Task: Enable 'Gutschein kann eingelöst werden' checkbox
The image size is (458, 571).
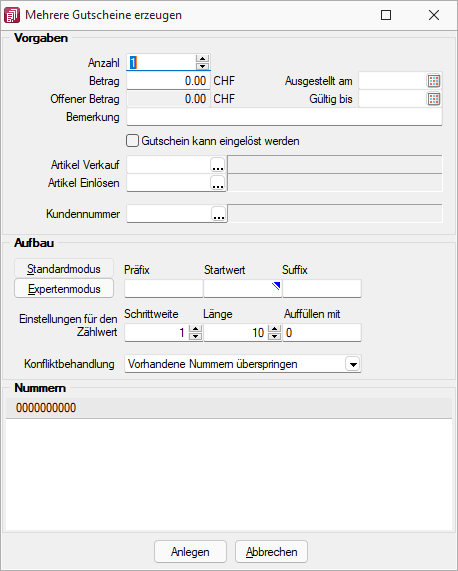Action: [x=132, y=141]
